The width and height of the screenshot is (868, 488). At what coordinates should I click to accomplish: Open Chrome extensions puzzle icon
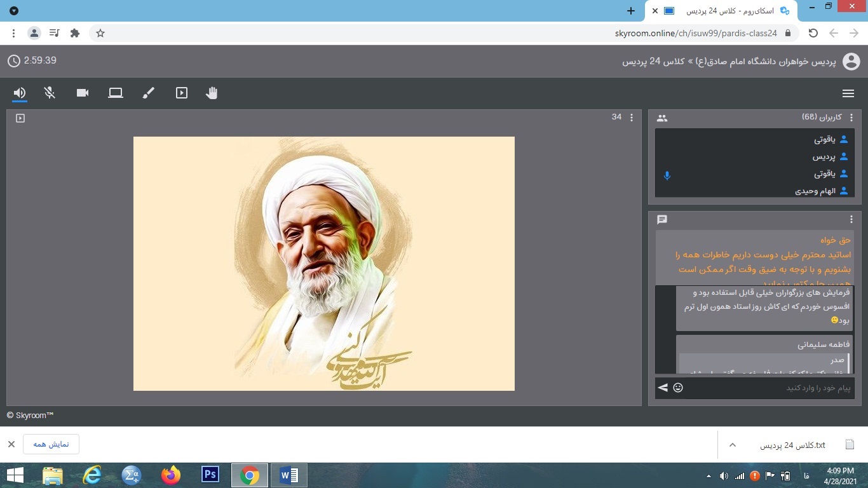(75, 33)
